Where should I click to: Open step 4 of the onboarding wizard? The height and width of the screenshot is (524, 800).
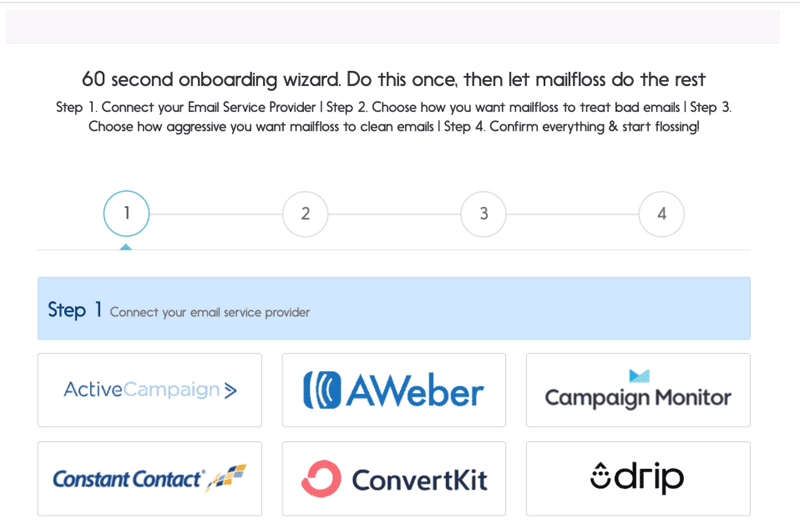(661, 213)
